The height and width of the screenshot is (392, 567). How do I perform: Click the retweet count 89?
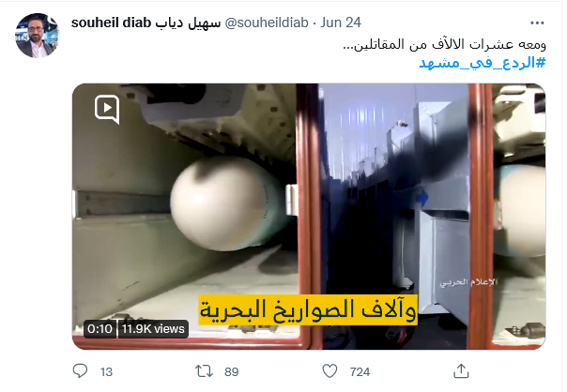click(x=232, y=371)
